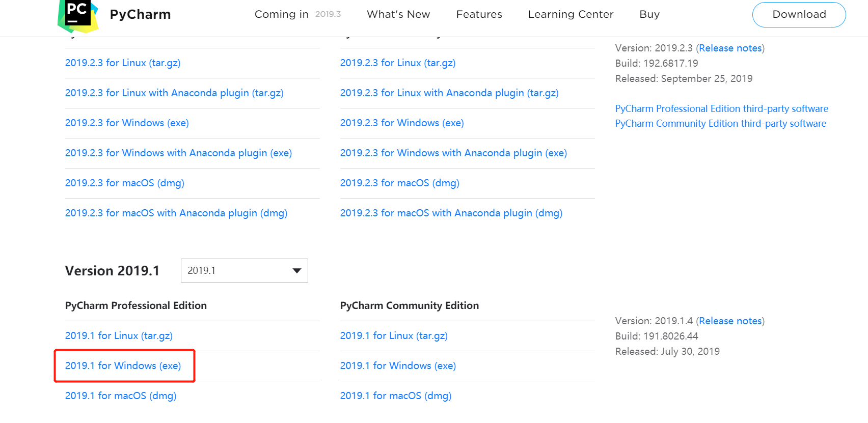Download Professional 2019.2.3 for Linux (tar.gz)
Screen dimensions: 868x423
[123, 63]
